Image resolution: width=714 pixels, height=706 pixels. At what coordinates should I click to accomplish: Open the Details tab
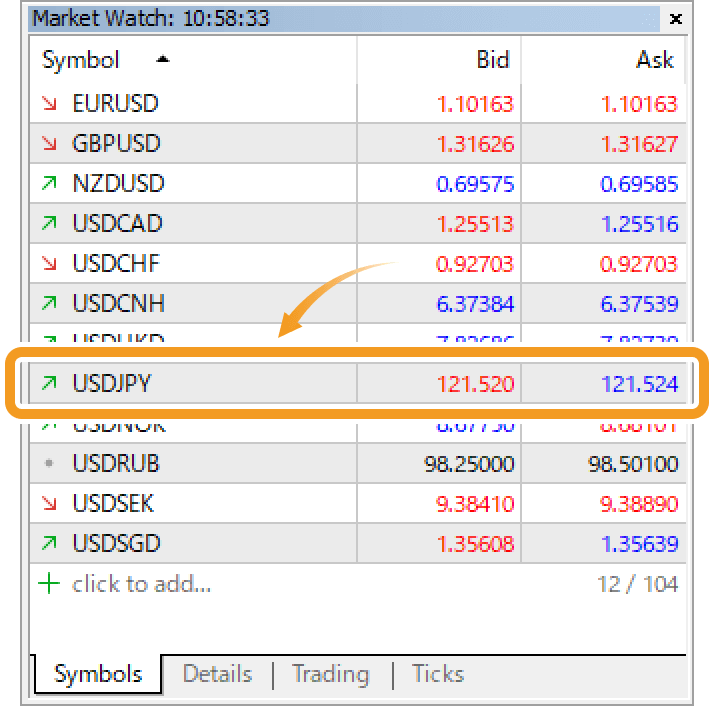tap(217, 674)
